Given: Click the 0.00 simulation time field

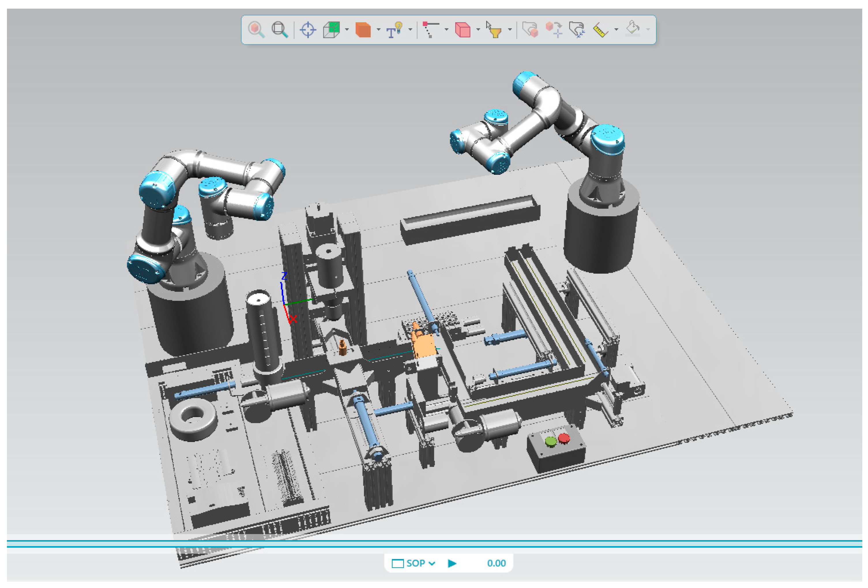Looking at the screenshot, I should 496,563.
